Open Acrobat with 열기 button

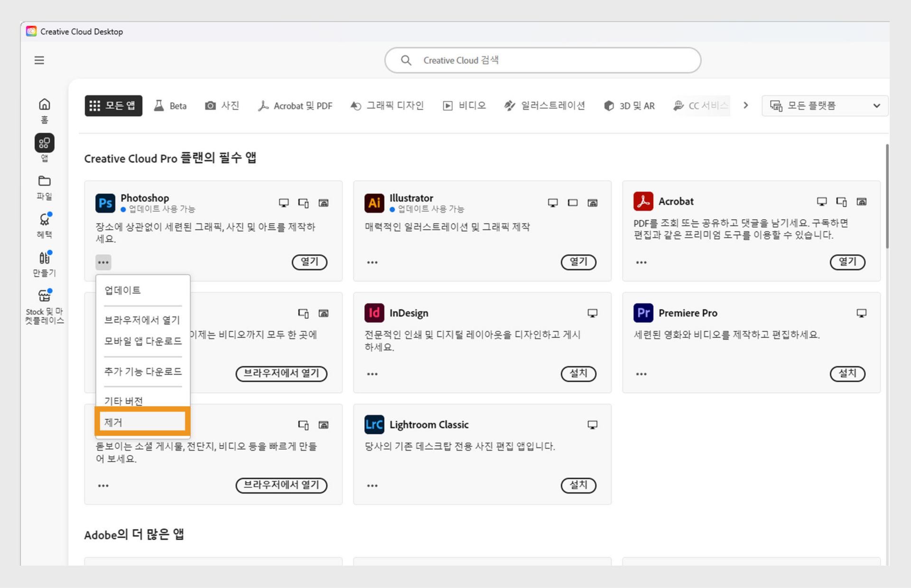[x=847, y=262]
